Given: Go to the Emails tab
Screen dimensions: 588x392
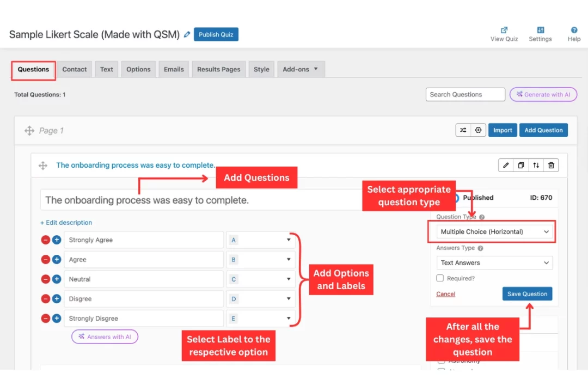Looking at the screenshot, I should tap(174, 70).
